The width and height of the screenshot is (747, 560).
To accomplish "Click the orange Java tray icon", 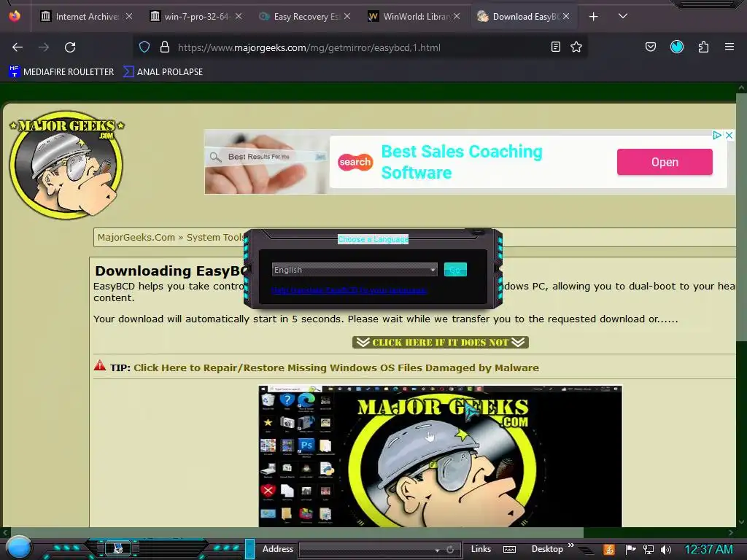I will [609, 550].
